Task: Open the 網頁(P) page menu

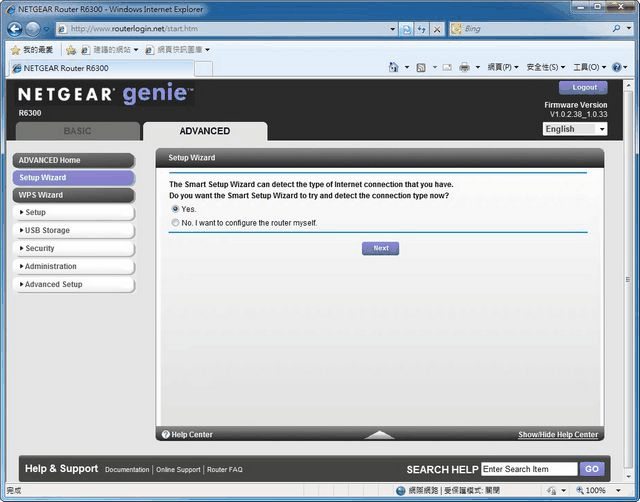Action: (x=503, y=67)
